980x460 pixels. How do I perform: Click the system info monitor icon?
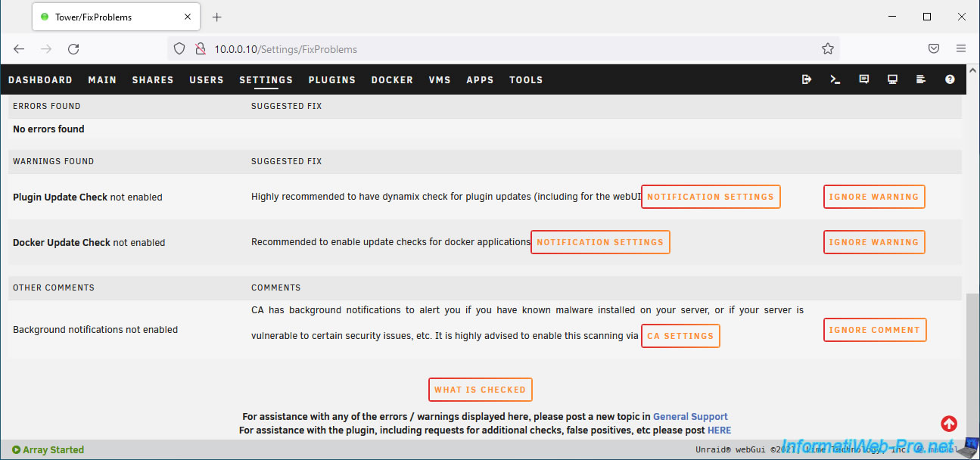point(893,79)
